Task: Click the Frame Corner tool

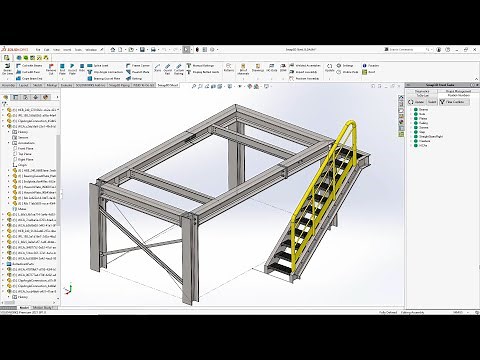Action: 138,65
